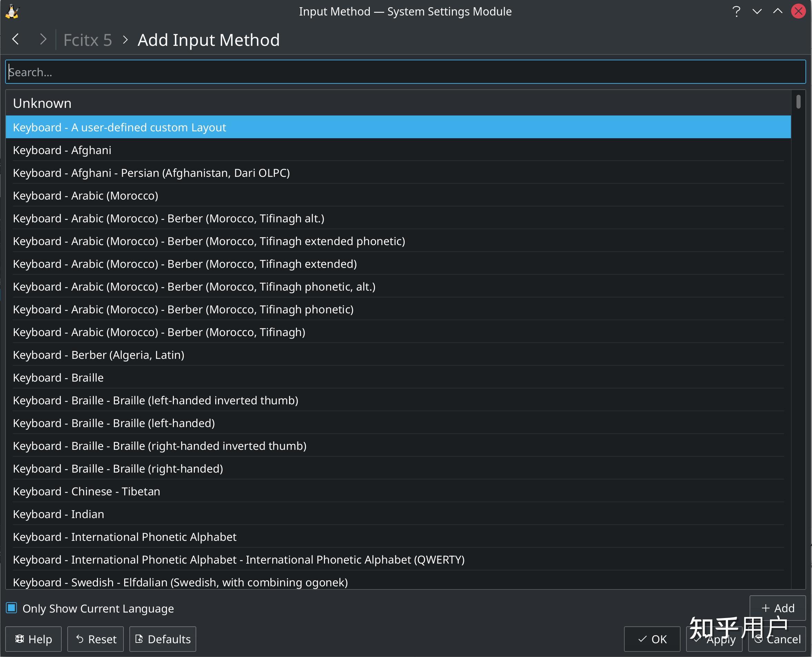Click the question mark help icon in title bar
Screen dimensions: 812x657
(x=736, y=11)
